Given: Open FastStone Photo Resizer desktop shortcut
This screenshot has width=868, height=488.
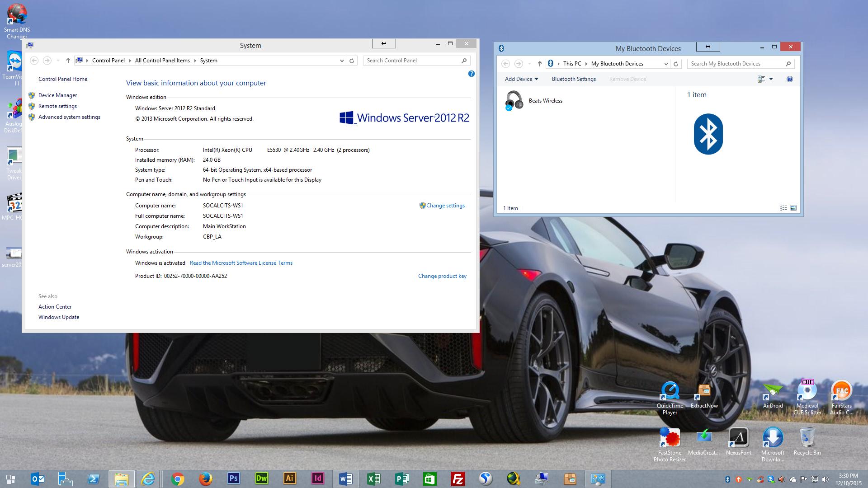Looking at the screenshot, I should point(670,445).
